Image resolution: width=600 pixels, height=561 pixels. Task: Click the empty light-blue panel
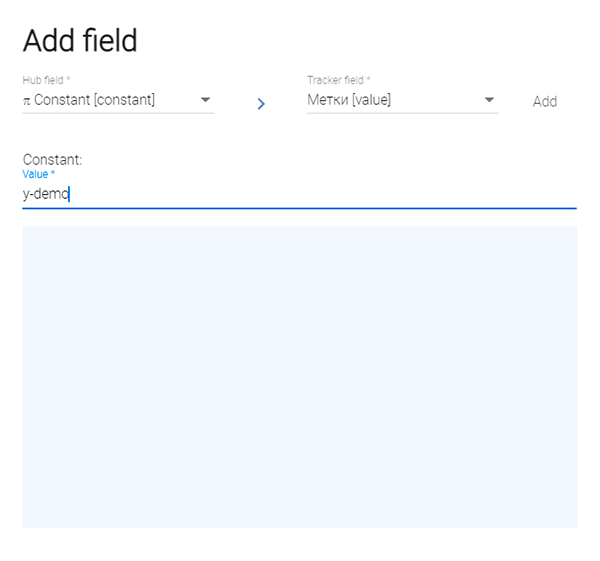click(x=299, y=376)
